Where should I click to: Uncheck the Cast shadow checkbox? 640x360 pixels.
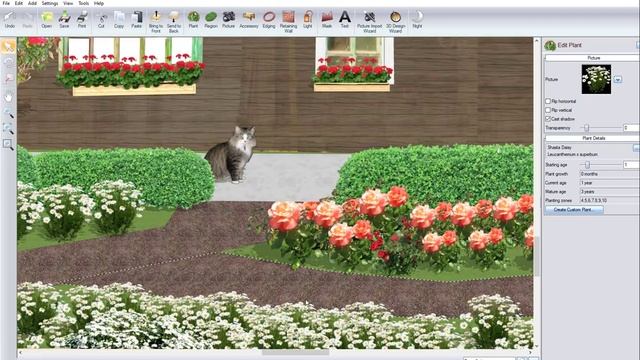548,119
